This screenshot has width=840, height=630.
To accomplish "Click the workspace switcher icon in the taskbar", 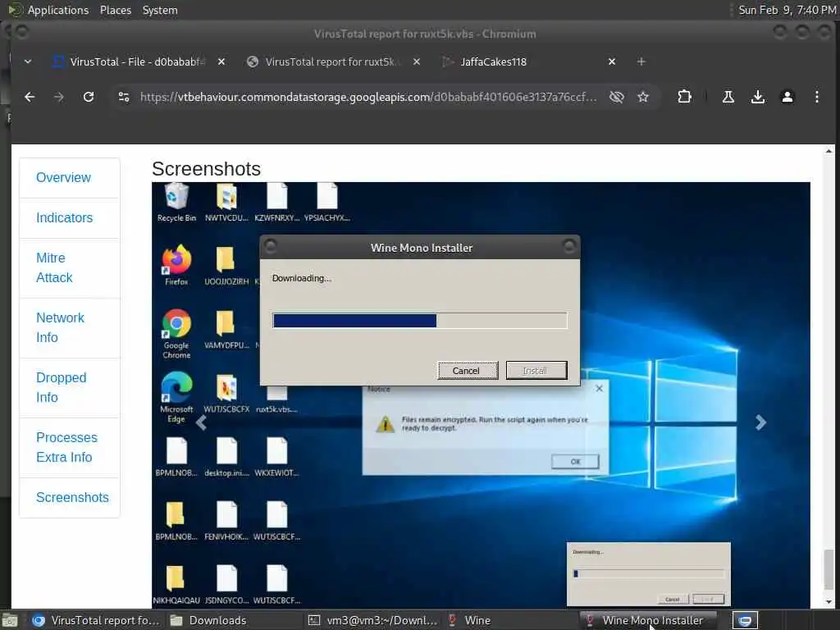I will coord(745,620).
